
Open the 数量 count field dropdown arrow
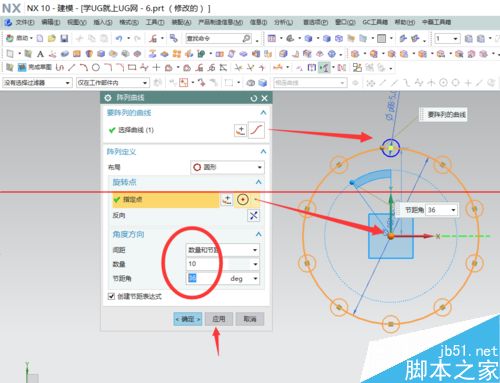[255, 264]
